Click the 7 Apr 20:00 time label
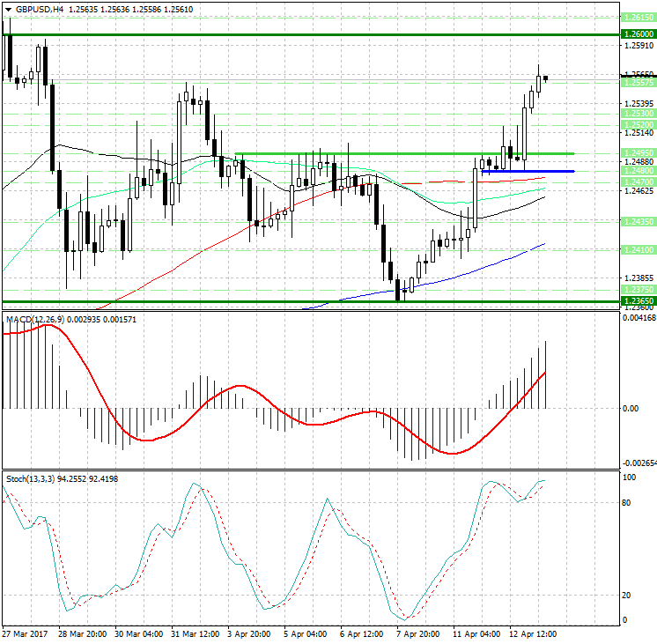Viewport: 657px width, 644px height. tap(417, 633)
